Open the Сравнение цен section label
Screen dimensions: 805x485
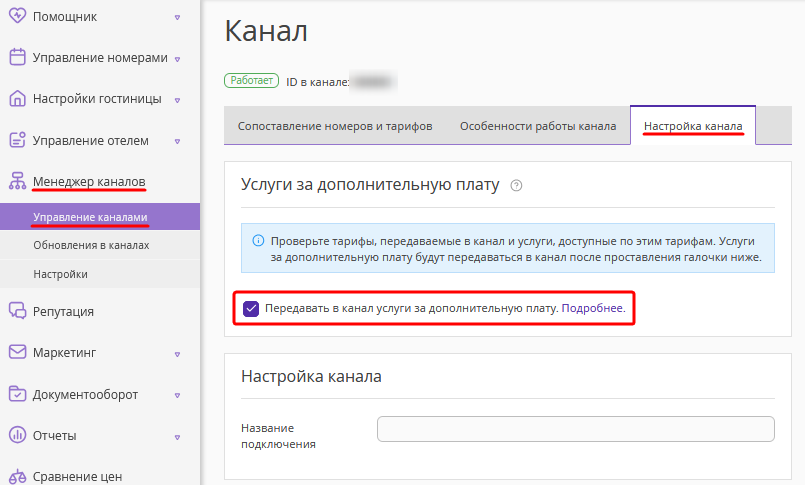(77, 477)
